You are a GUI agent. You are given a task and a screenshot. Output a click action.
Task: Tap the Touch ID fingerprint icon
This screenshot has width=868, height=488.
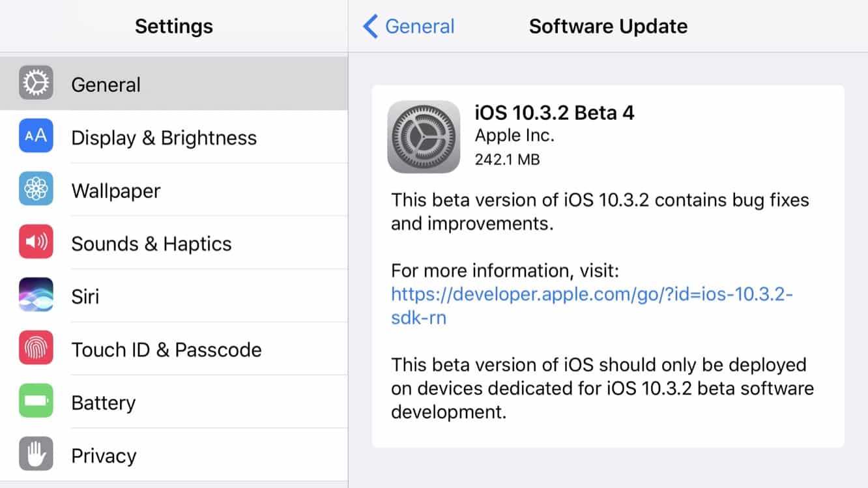click(x=36, y=348)
